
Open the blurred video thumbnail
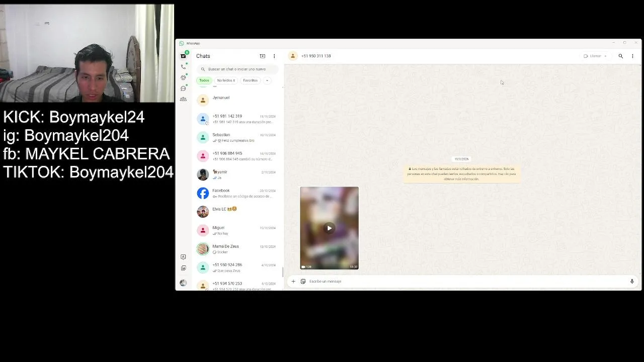329,228
